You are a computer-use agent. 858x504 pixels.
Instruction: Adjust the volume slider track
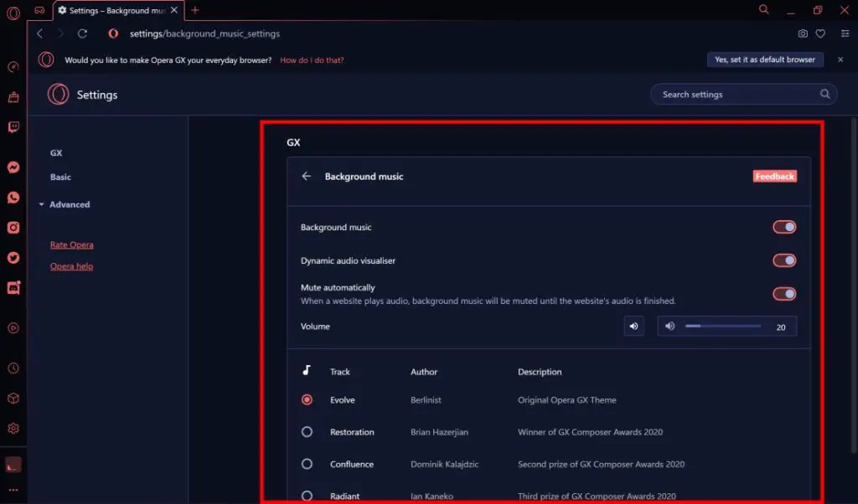coord(723,326)
